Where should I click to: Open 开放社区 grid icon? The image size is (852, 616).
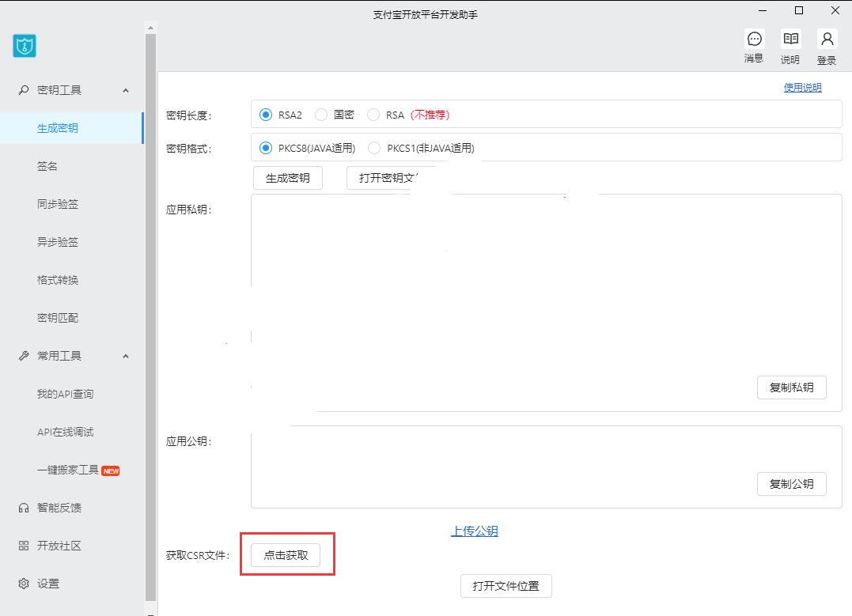[24, 546]
